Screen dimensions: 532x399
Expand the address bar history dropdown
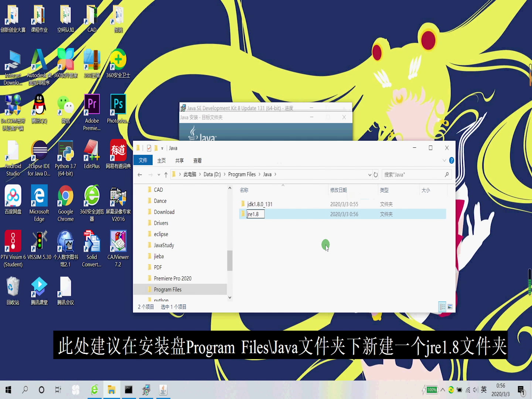(369, 175)
